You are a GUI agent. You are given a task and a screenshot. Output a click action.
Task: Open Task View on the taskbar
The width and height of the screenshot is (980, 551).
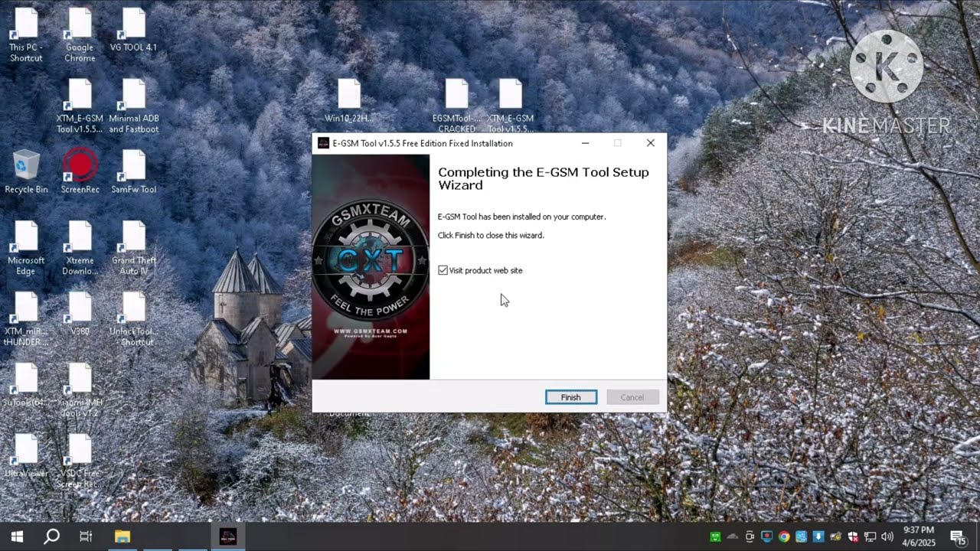pyautogui.click(x=86, y=536)
